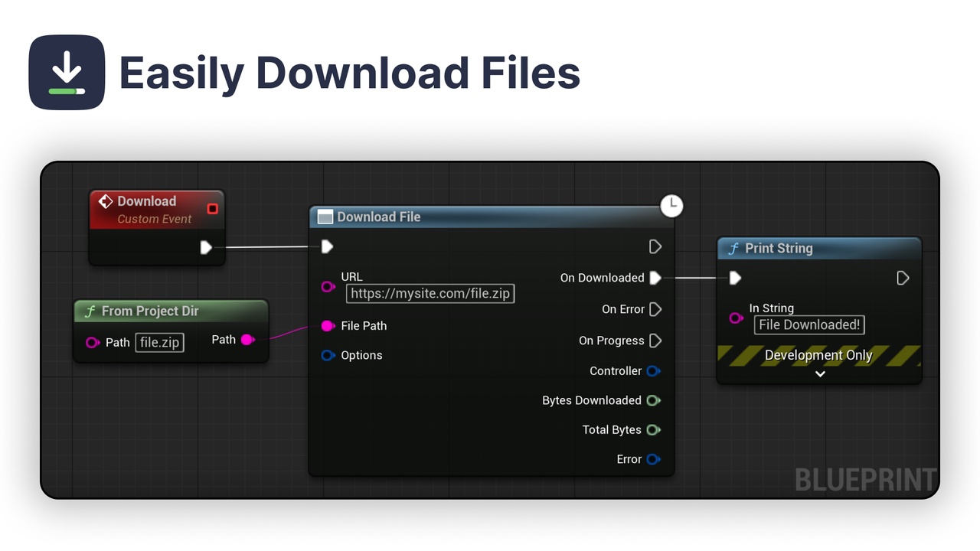
Task: Click the Error output pin
Action: [x=654, y=459]
